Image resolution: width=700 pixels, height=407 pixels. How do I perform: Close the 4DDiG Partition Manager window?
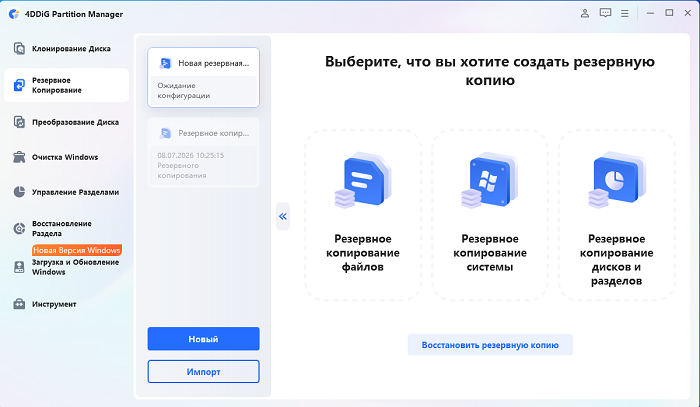tap(688, 13)
